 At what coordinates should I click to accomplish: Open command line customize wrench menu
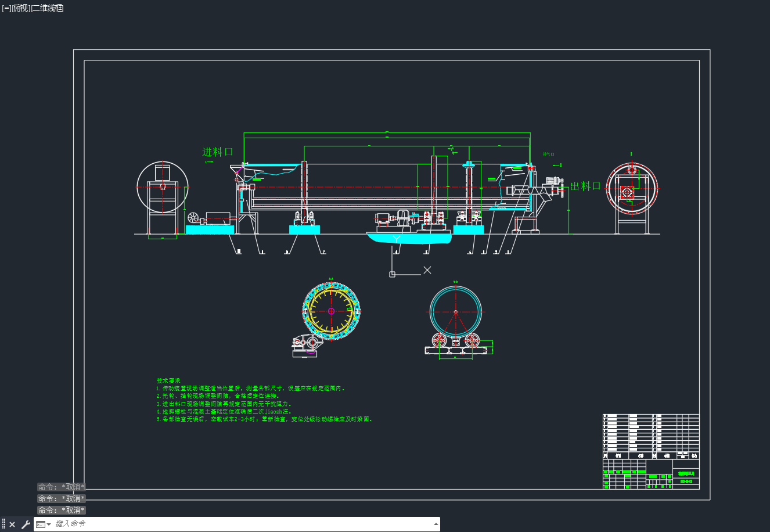[x=26, y=524]
